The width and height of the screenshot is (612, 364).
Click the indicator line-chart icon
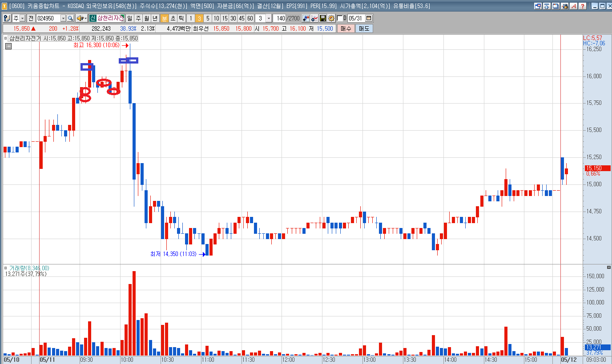point(314,18)
